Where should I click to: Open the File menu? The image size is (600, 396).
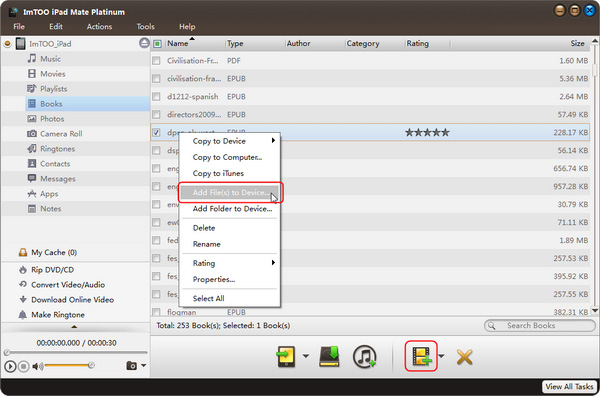[19, 26]
